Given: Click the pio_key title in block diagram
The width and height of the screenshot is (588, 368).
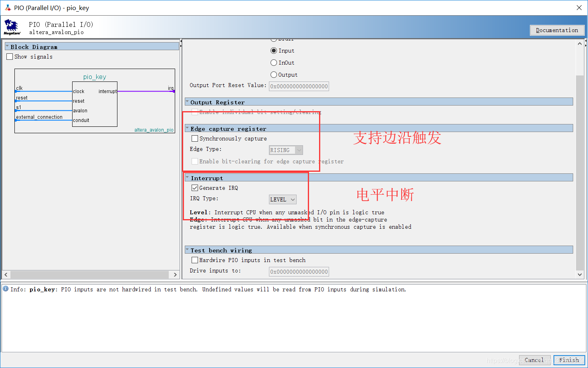Looking at the screenshot, I should tap(95, 77).
